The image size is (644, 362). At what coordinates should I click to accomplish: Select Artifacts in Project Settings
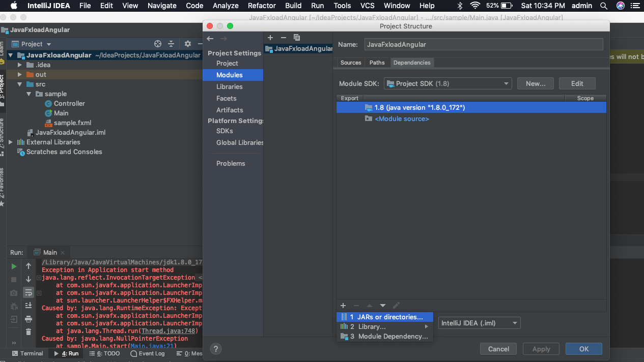tap(230, 110)
